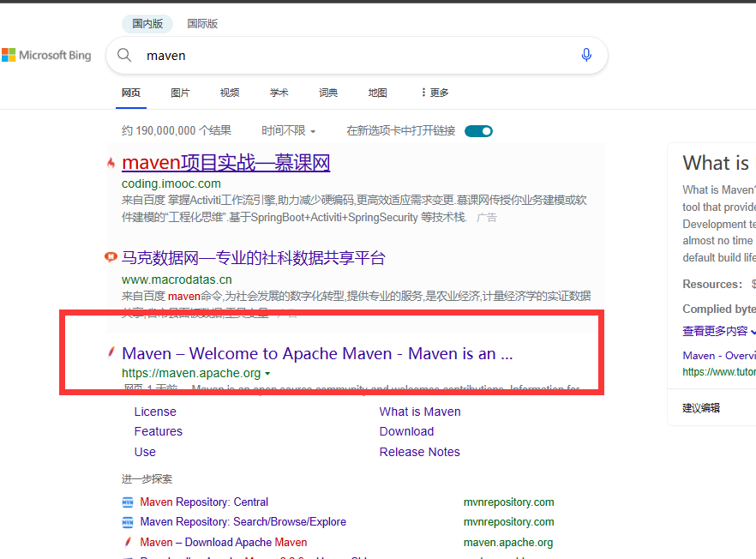Click the https://maven.apache.org URL
Viewport: 756px width, 559px height.
coord(191,373)
